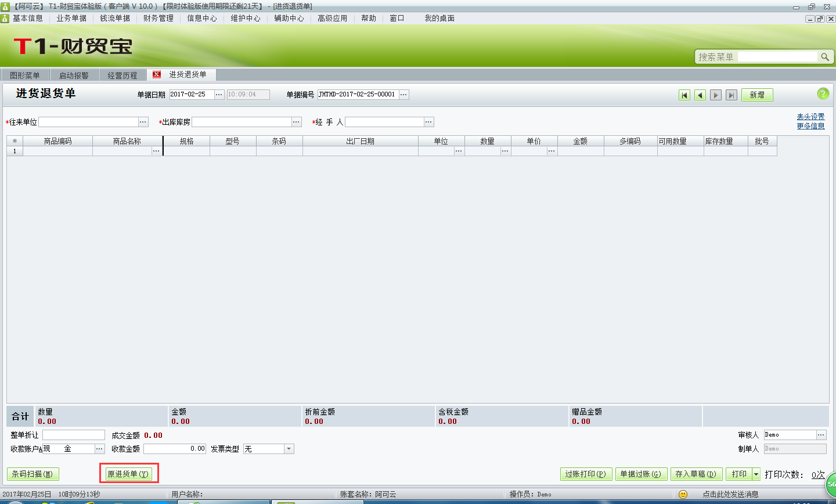
Task: Click the app logo icon left of 基本信息
Action: tap(5, 18)
